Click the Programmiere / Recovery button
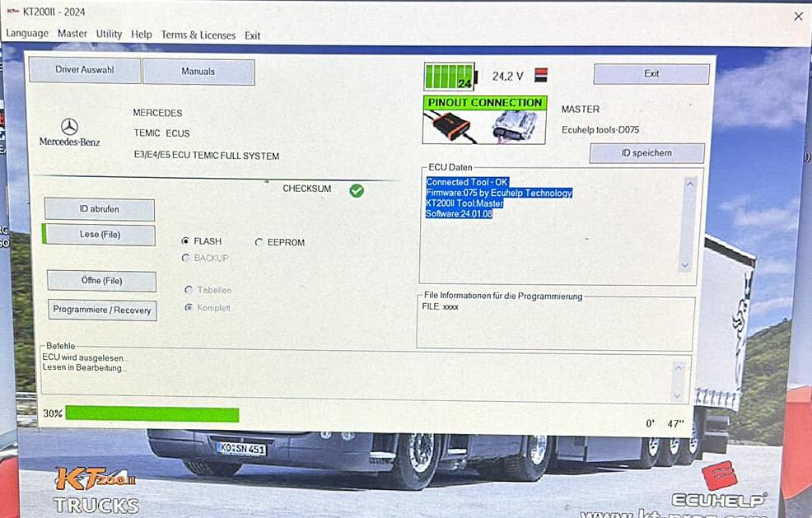This screenshot has height=518, width=812. (x=102, y=310)
